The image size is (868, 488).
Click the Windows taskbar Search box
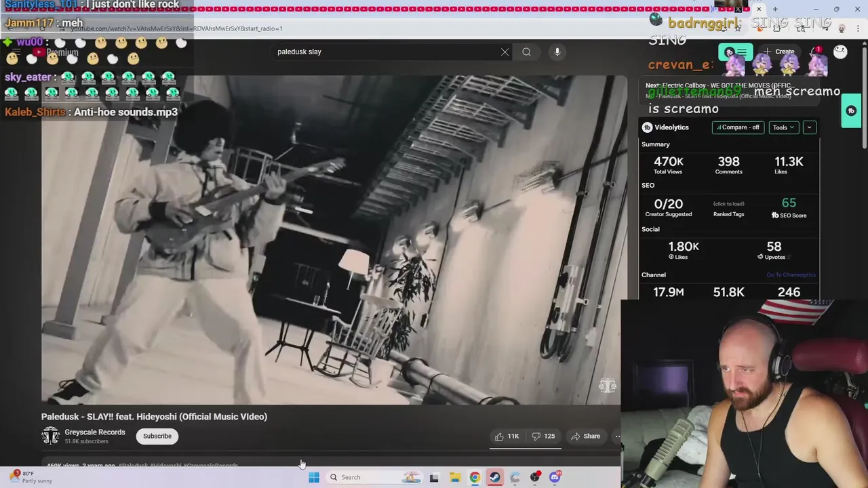tap(374, 477)
